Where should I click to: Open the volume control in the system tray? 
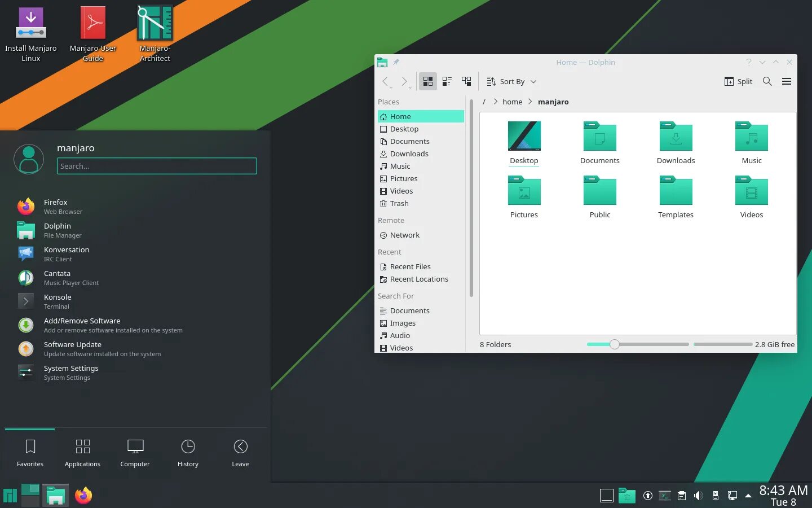coord(699,495)
